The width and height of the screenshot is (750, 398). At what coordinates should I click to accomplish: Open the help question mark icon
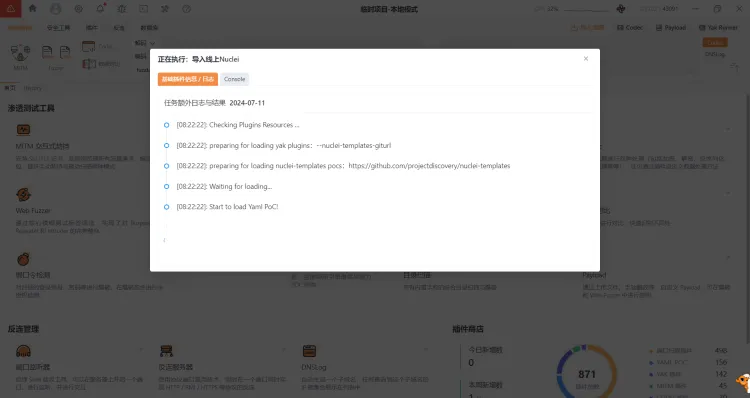[187, 9]
